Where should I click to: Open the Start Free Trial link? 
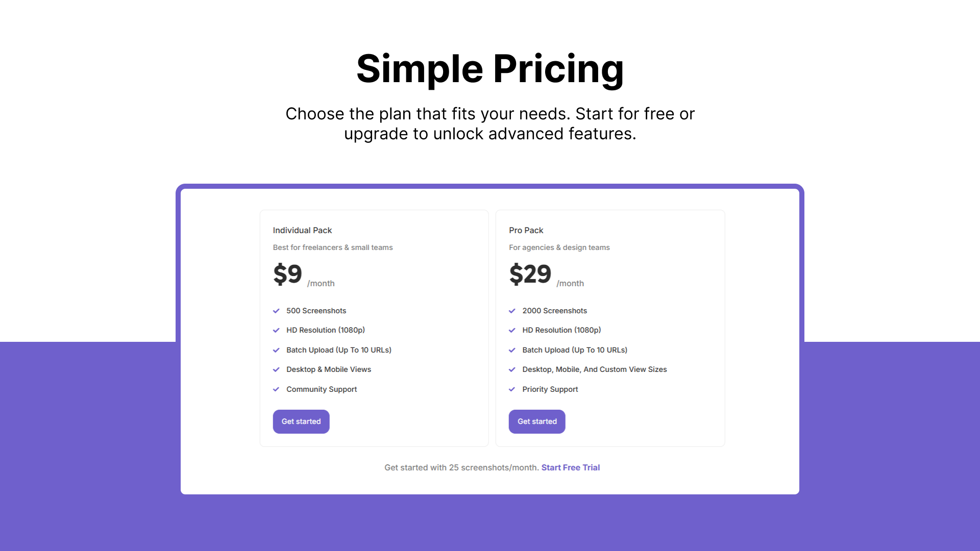[570, 467]
